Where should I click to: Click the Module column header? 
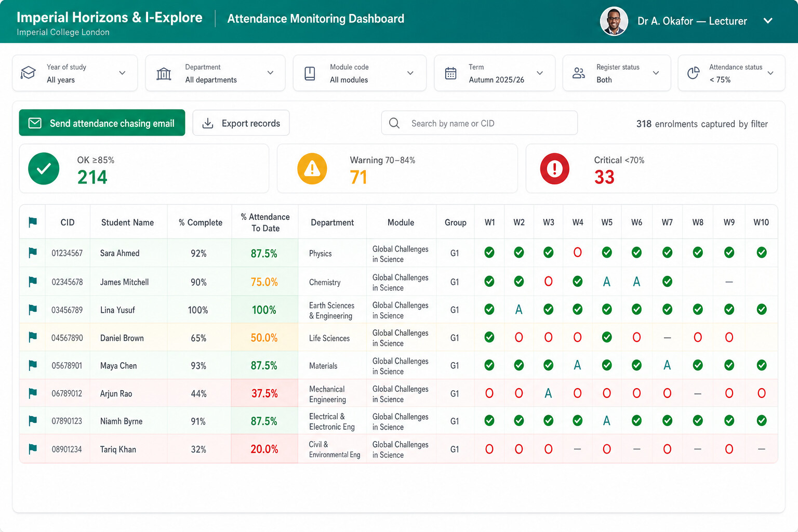[401, 222]
